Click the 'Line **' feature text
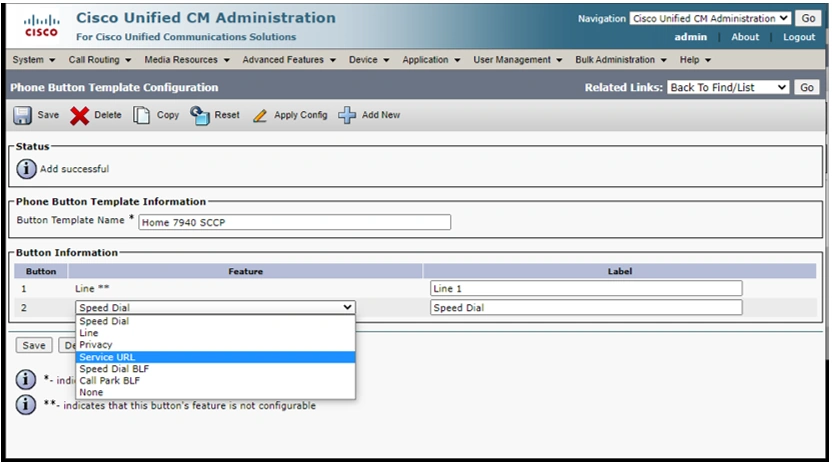The image size is (832, 465). pos(92,289)
